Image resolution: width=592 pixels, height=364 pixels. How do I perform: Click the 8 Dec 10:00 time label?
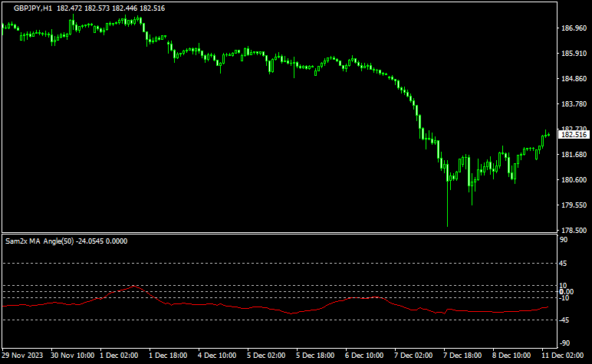coord(511,356)
